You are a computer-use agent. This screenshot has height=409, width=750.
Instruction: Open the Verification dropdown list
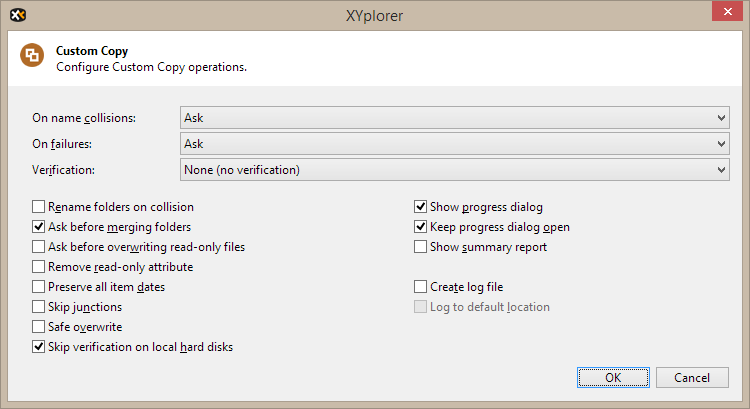(x=455, y=170)
